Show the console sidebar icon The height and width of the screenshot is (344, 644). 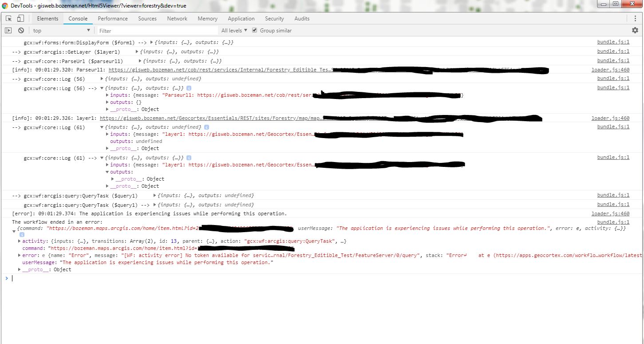click(8, 31)
